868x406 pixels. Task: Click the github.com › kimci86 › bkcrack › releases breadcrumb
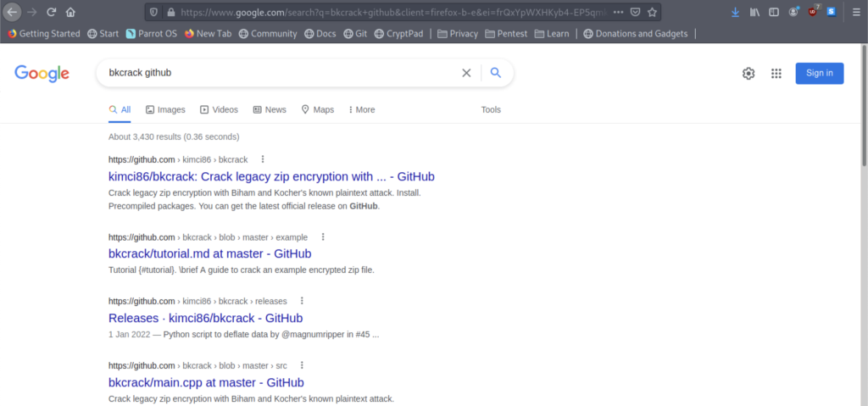(198, 301)
